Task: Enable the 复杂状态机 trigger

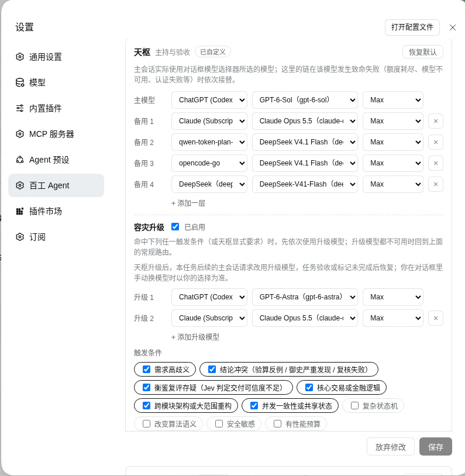Action: (354, 406)
